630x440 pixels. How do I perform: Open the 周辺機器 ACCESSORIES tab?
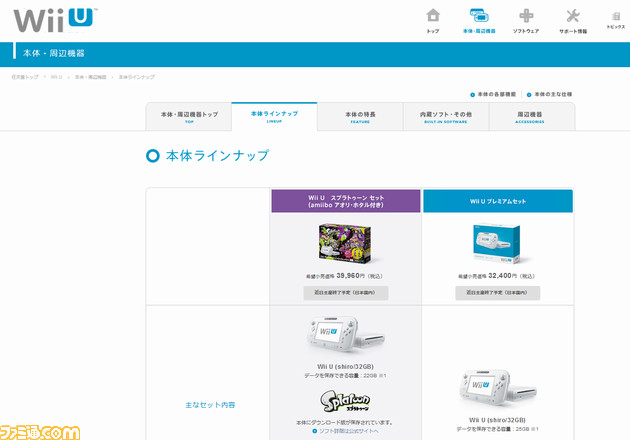(531, 116)
